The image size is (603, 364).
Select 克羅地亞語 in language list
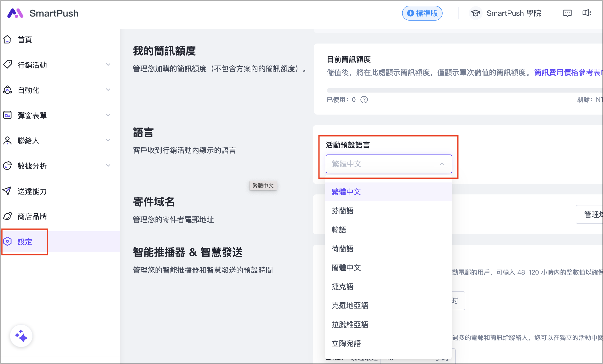pyautogui.click(x=388, y=306)
